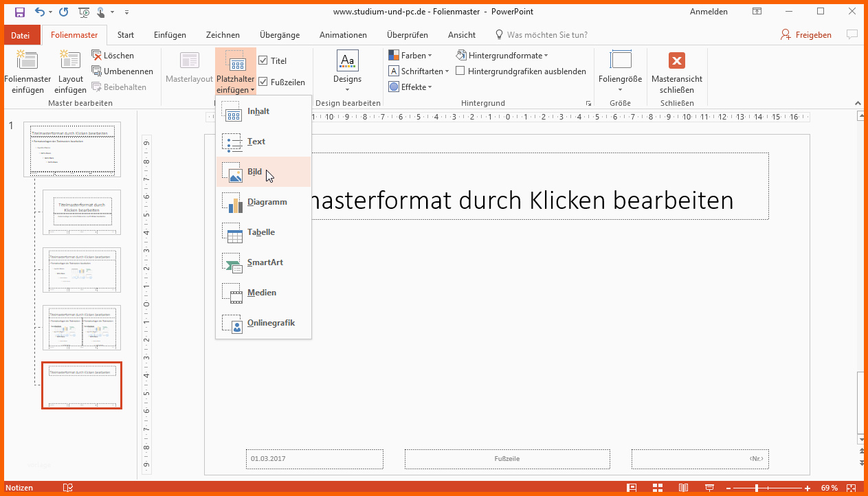Viewport: 868px width, 496px height.
Task: Uncheck the Titel checkbox
Action: 263,60
